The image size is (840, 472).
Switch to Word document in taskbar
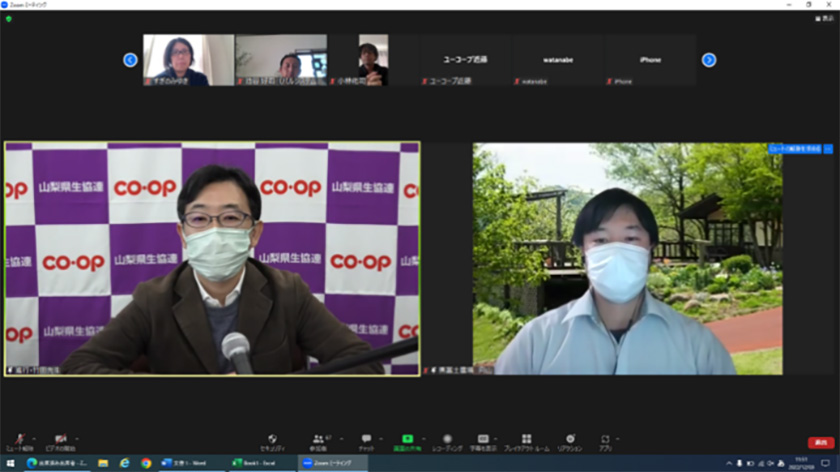[x=191, y=463]
